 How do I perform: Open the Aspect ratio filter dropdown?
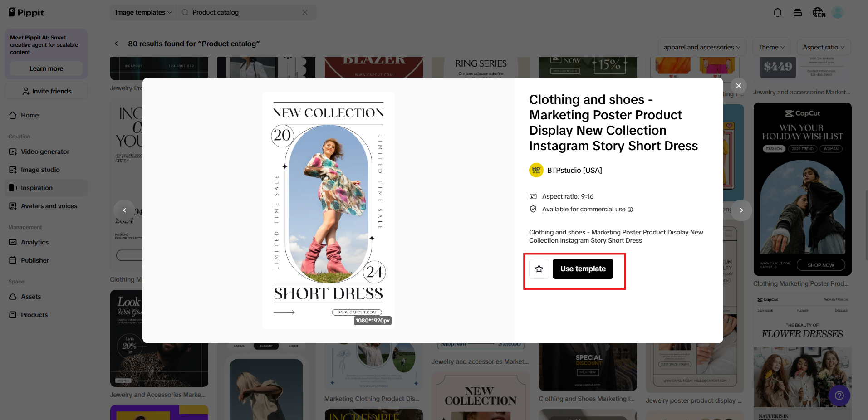(x=823, y=47)
